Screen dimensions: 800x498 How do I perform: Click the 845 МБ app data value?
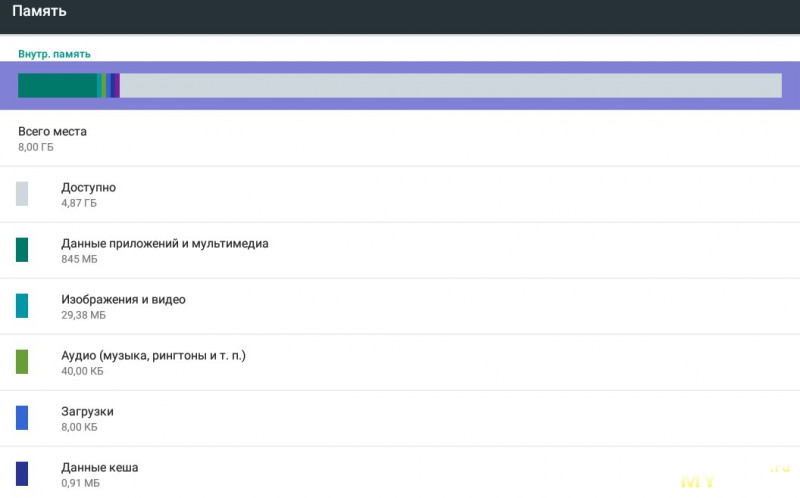(79, 259)
